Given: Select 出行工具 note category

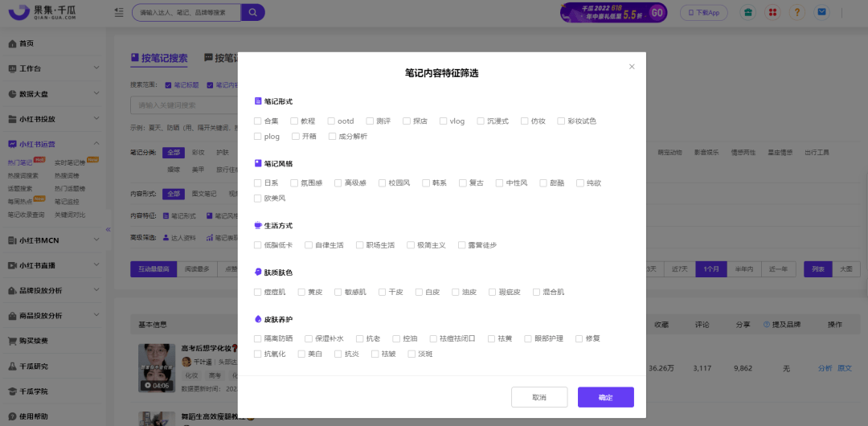Looking at the screenshot, I should click(x=817, y=153).
